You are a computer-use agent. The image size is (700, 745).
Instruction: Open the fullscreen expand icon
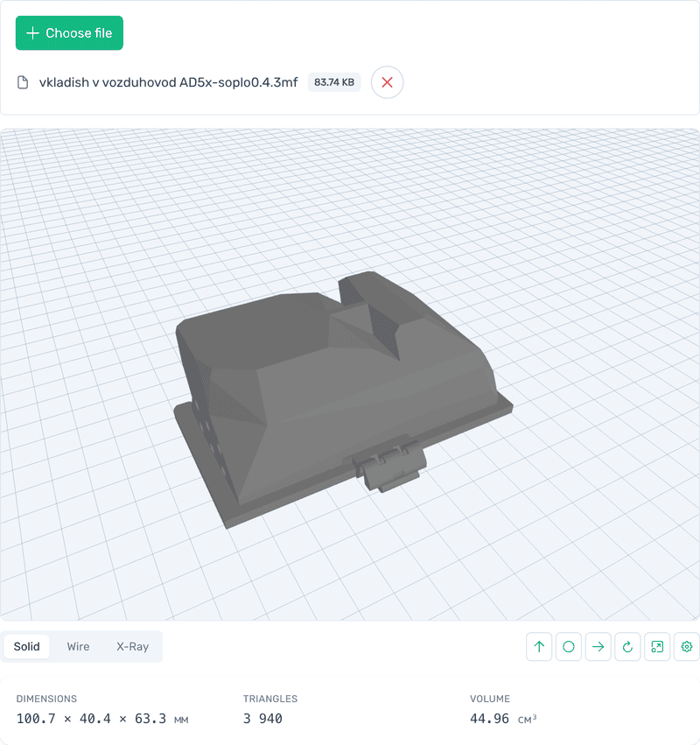pyautogui.click(x=657, y=646)
